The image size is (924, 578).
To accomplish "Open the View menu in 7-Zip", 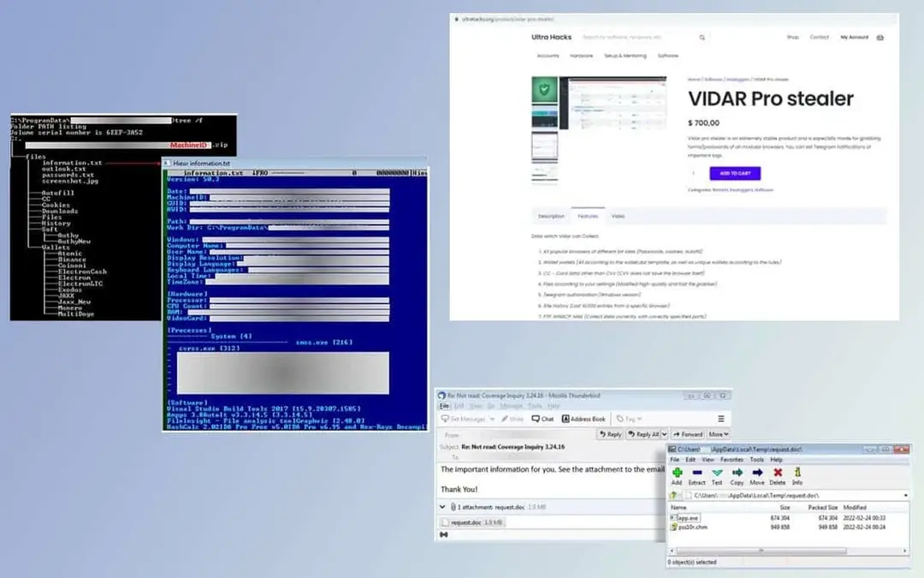I will (708, 460).
